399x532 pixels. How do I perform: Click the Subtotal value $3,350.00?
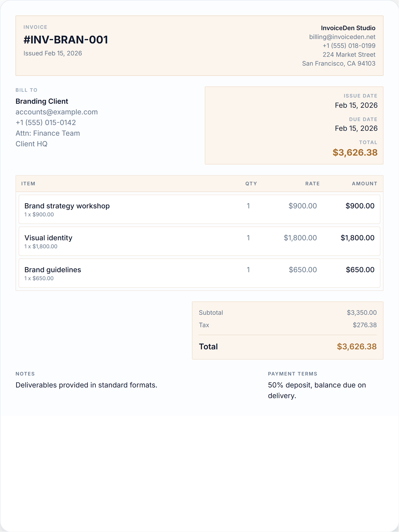point(362,312)
